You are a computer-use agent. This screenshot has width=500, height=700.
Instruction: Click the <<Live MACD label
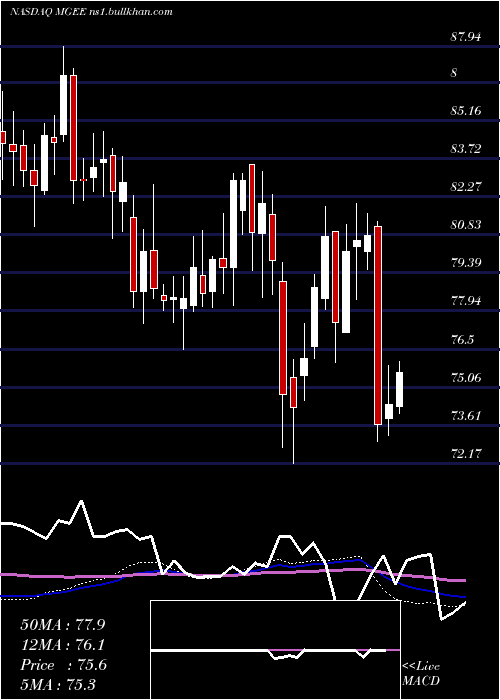point(421,674)
